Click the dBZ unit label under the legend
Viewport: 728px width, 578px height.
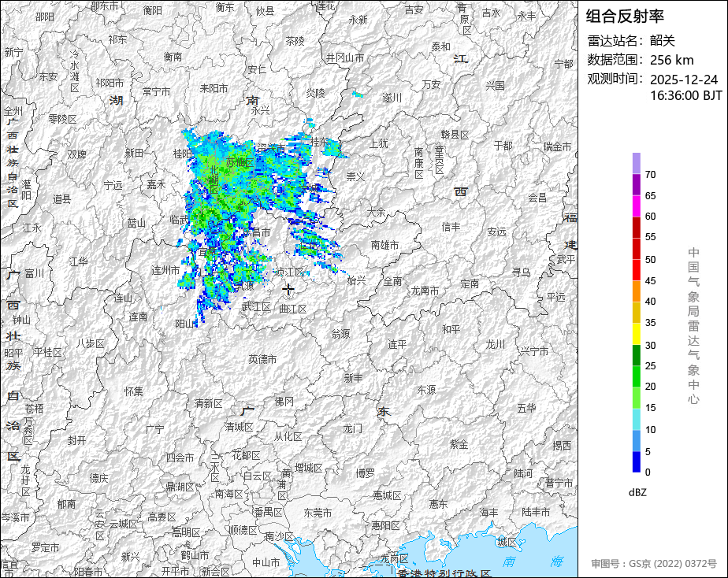pyautogui.click(x=637, y=493)
